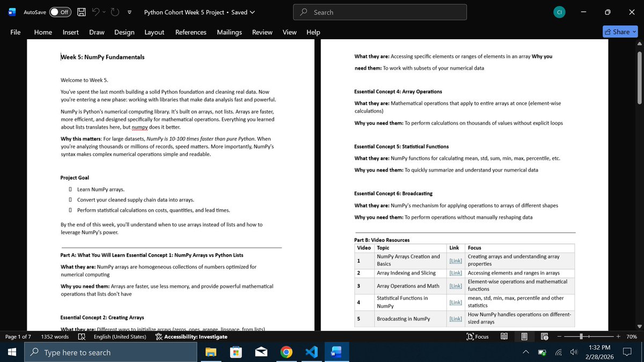Click the vertical scrollbar thumb
The image size is (644, 362).
point(639,78)
